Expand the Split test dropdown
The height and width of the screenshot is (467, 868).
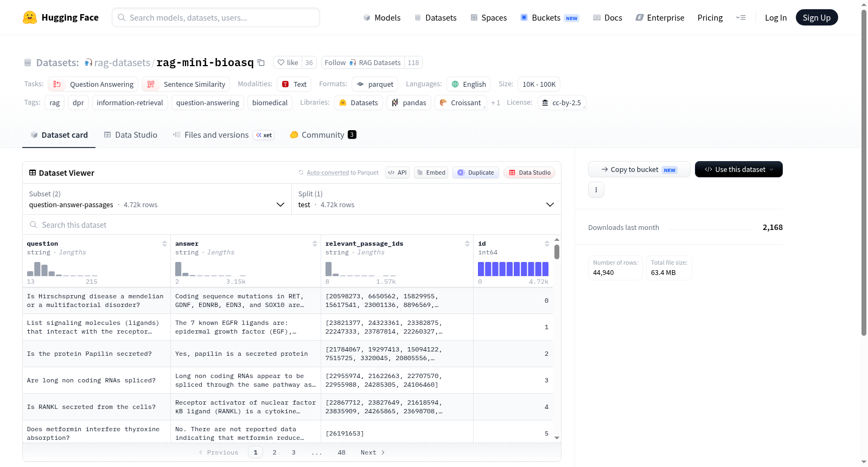(x=426, y=199)
